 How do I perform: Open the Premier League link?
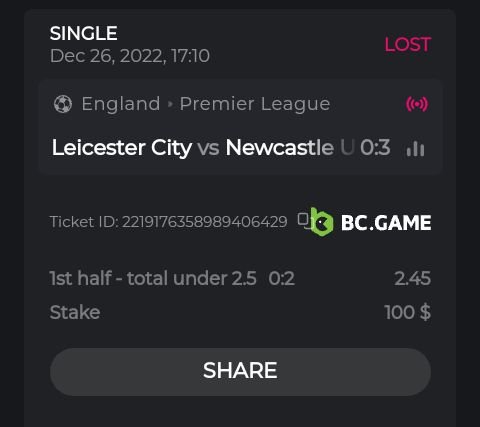coord(255,104)
